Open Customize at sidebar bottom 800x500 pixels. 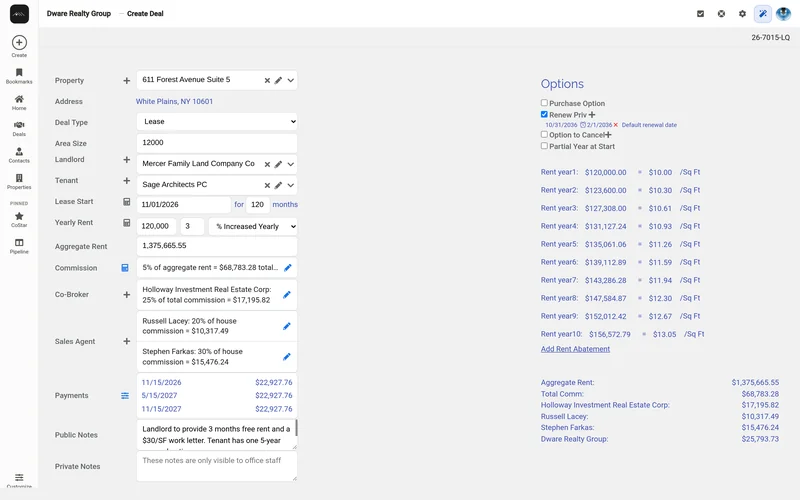tap(19, 481)
